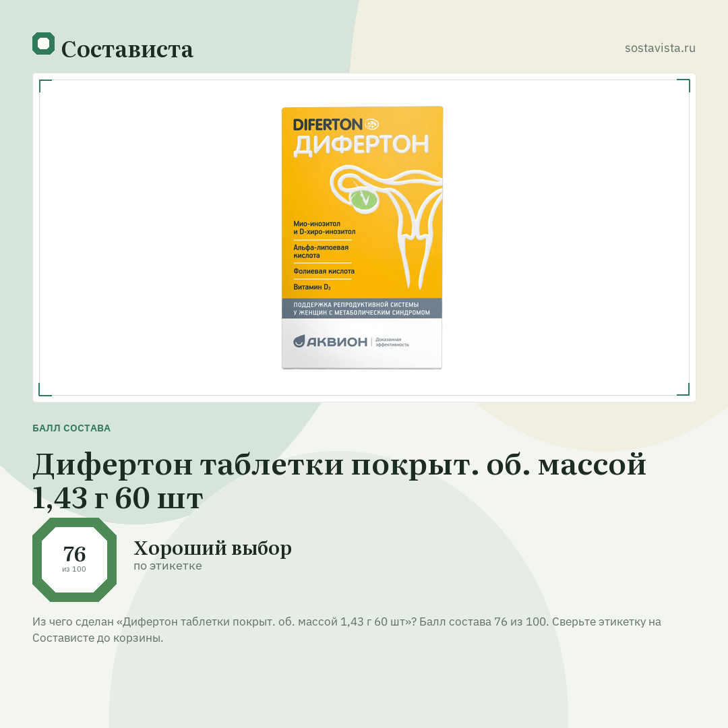Click the Мио-инозитол ingredient line on the box
The width and height of the screenshot is (728, 728).
point(324,228)
